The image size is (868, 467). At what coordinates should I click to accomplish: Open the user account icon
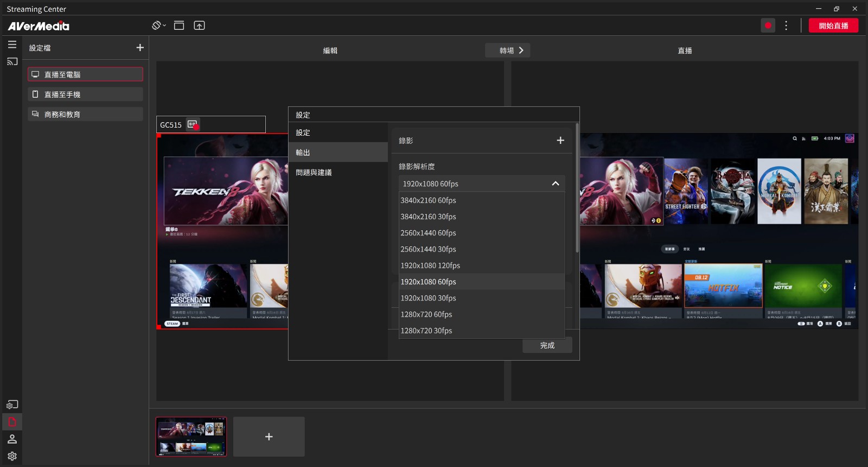12,439
